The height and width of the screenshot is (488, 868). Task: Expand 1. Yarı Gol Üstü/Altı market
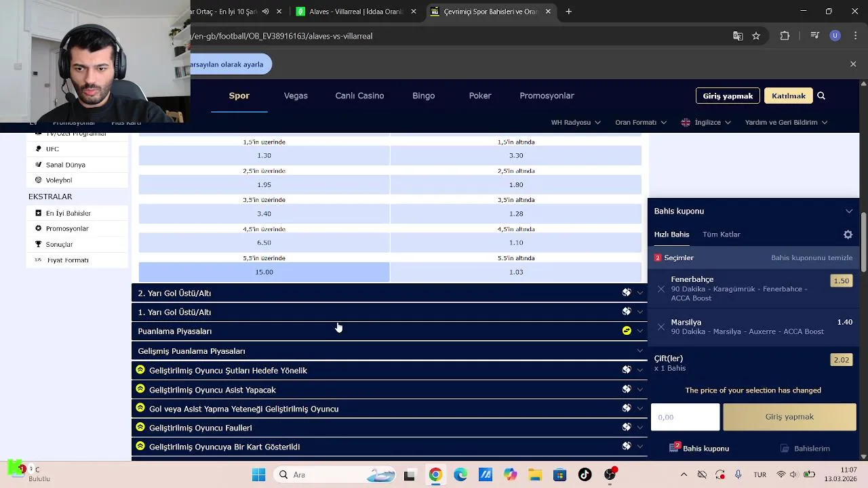coord(389,312)
